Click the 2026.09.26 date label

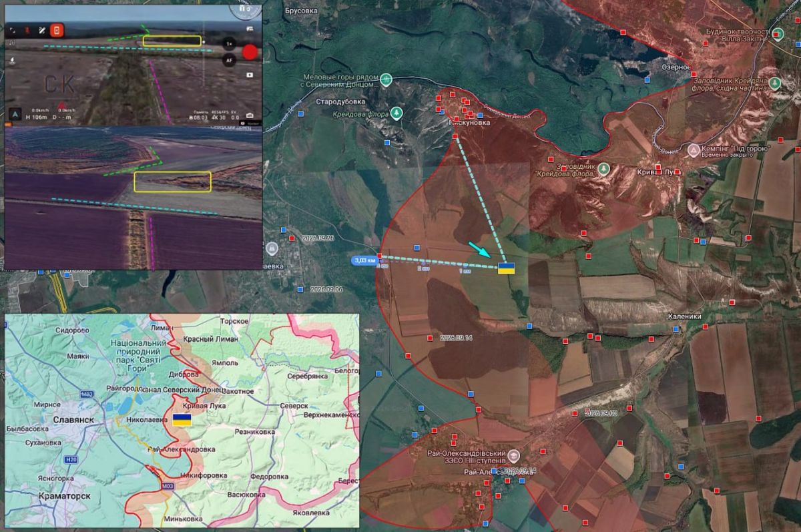coord(318,238)
